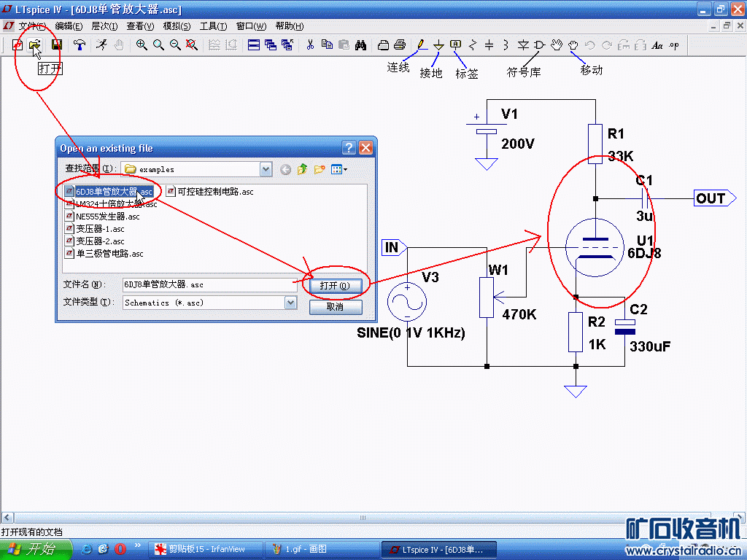The width and height of the screenshot is (747, 560).
Task: Select the Draw Wire pencil tool
Action: pyautogui.click(x=421, y=44)
